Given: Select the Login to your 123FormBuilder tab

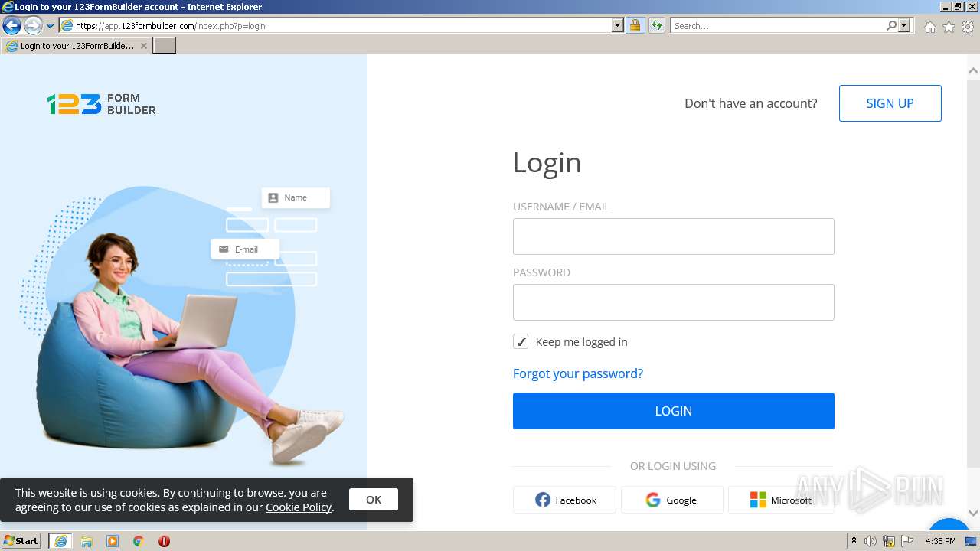Looking at the screenshot, I should click(76, 46).
